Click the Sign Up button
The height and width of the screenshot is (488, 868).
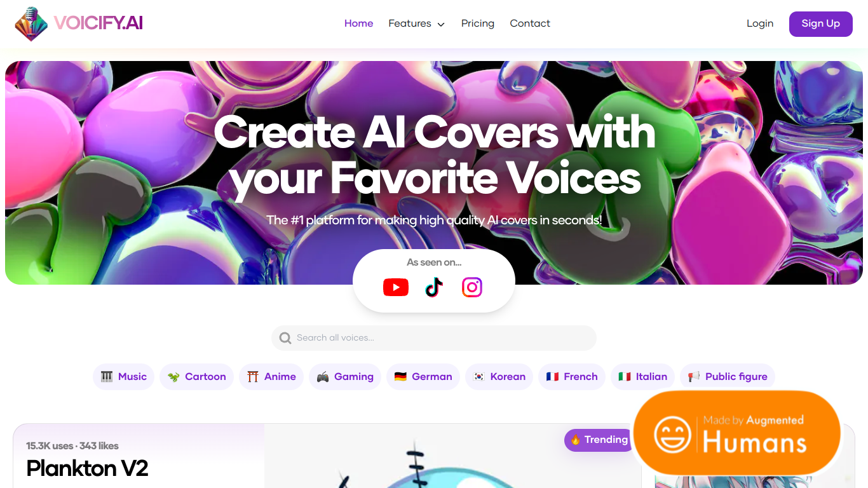(821, 24)
